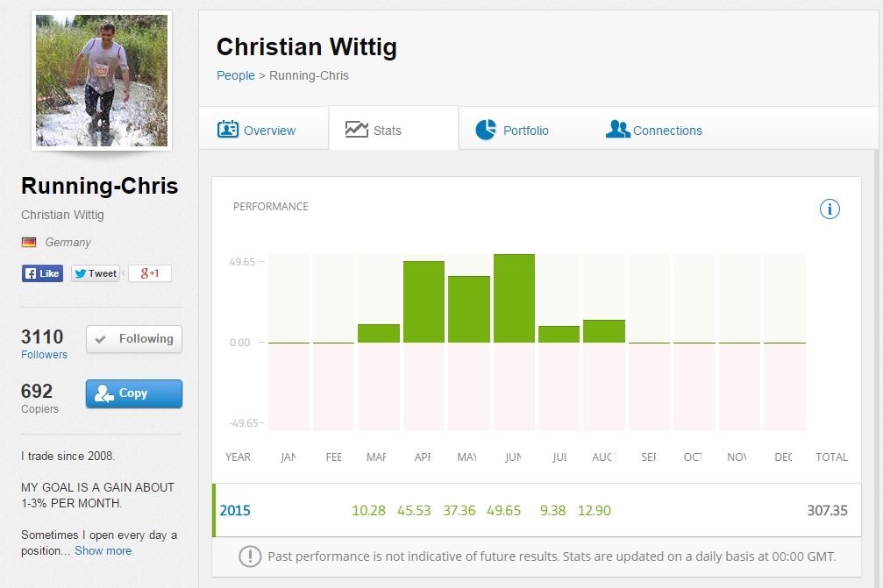Share via the Google +1 button
The width and height of the screenshot is (883, 588).
(150, 273)
